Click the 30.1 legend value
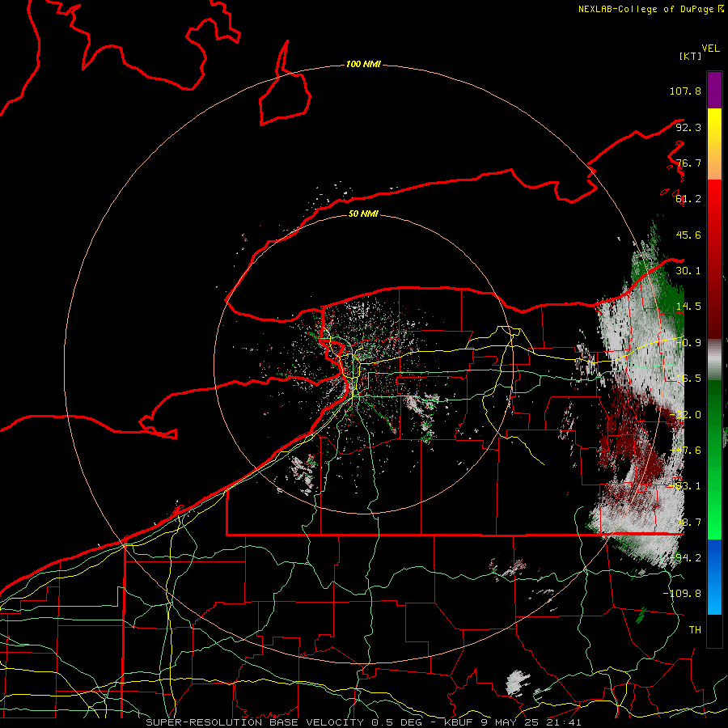728x728 pixels. [x=688, y=271]
